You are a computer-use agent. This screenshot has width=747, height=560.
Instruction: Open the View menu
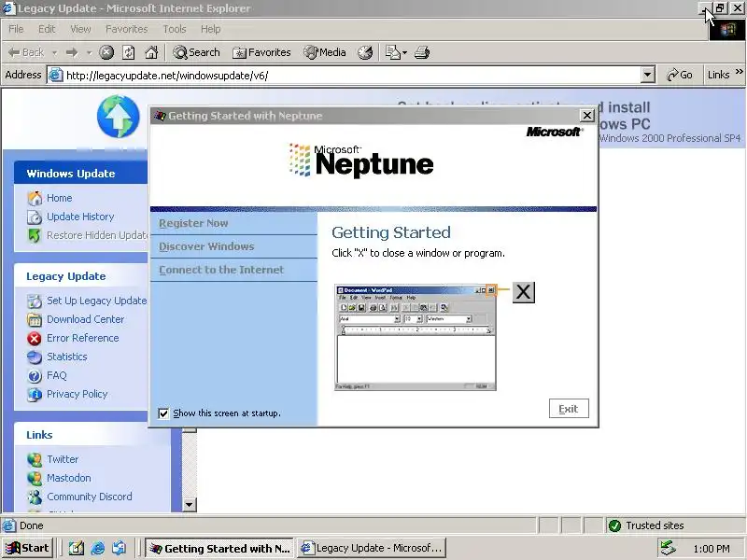pos(80,29)
